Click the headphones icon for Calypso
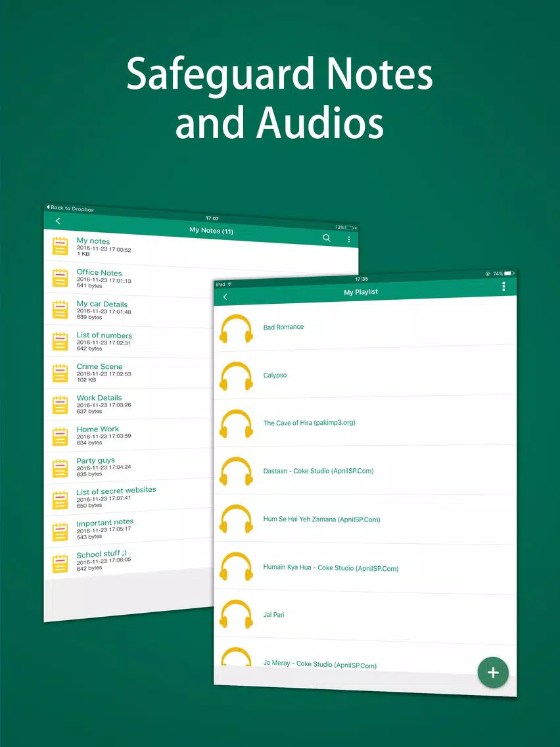This screenshot has width=560, height=747. (x=236, y=376)
